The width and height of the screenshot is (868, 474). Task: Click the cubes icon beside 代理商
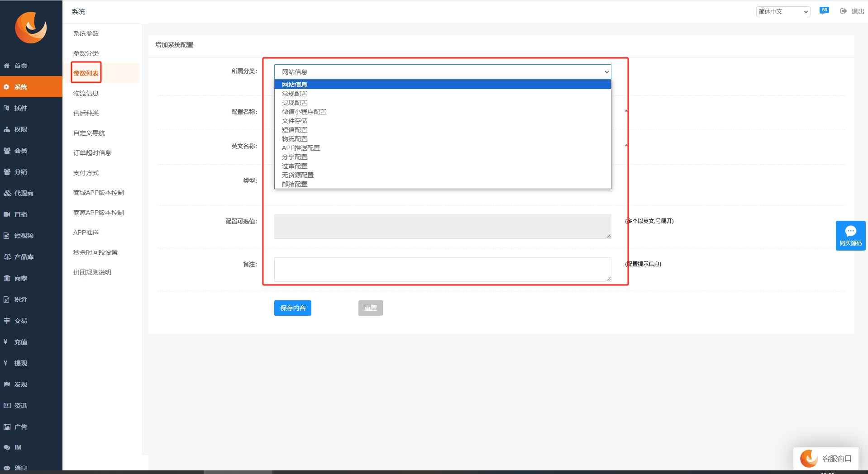(x=7, y=193)
